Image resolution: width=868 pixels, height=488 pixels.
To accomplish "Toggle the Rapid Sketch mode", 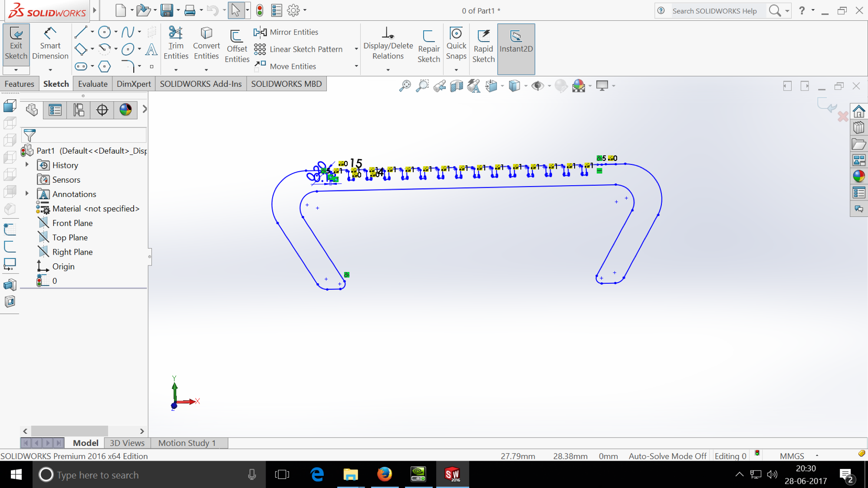I will [x=483, y=46].
